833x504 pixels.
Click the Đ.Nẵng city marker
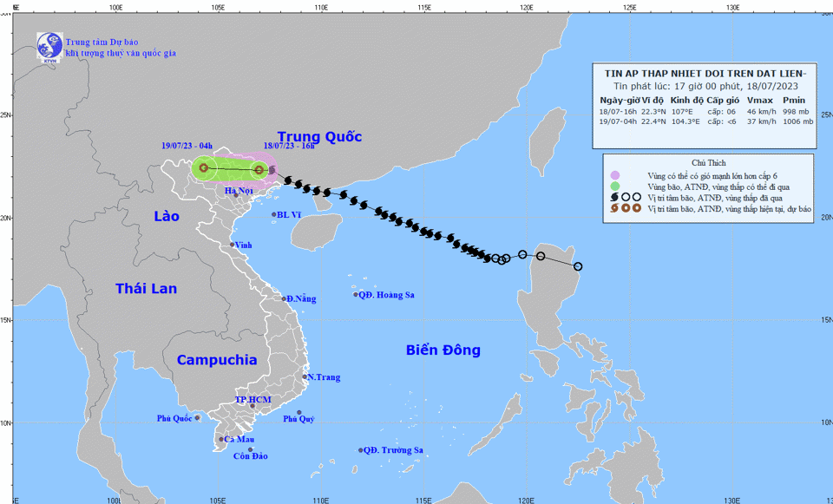(x=284, y=298)
